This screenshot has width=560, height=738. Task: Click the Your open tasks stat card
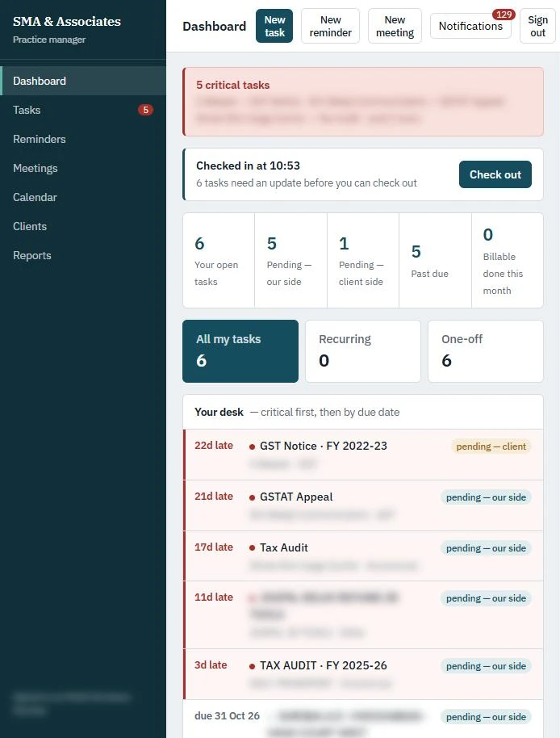219,261
